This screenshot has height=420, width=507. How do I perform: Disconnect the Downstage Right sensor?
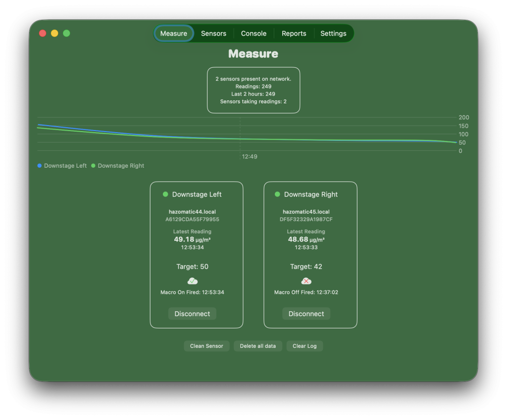(306, 314)
